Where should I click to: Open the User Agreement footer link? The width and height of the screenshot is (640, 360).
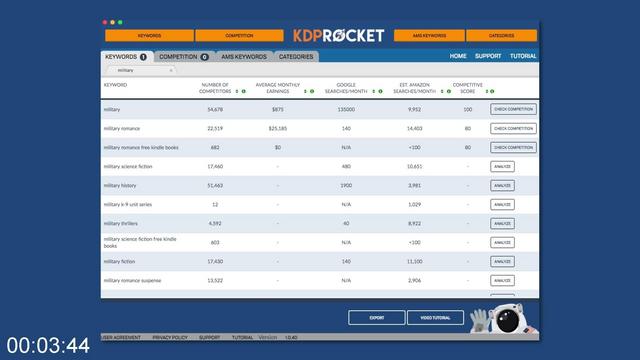click(122, 338)
